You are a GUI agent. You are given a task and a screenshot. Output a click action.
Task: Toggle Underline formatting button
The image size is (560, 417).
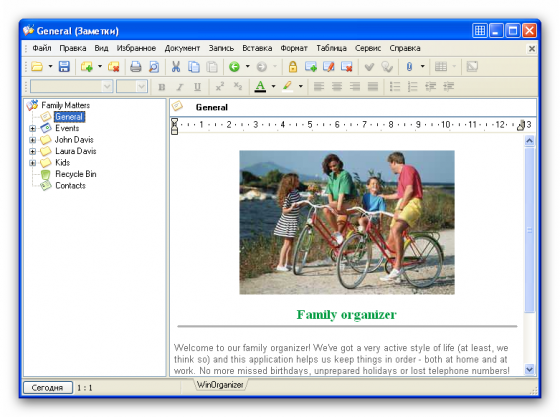click(x=197, y=87)
